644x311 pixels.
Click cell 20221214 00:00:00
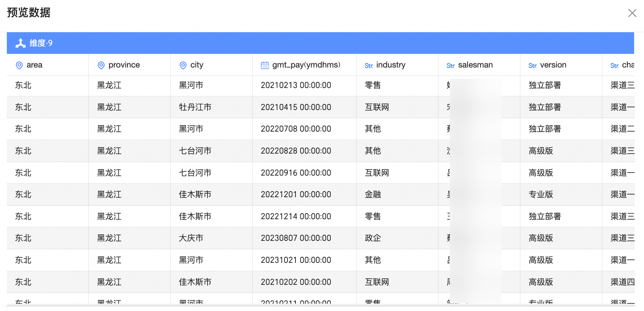point(296,217)
